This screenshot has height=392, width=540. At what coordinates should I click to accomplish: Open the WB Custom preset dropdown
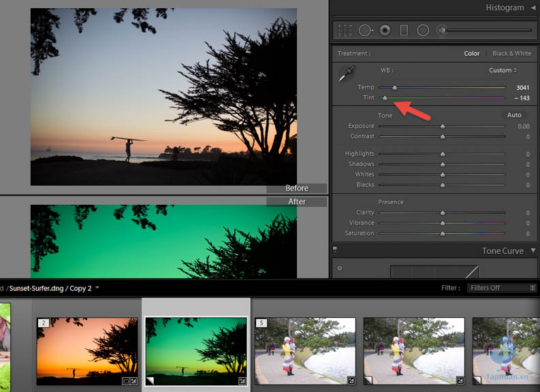[503, 70]
